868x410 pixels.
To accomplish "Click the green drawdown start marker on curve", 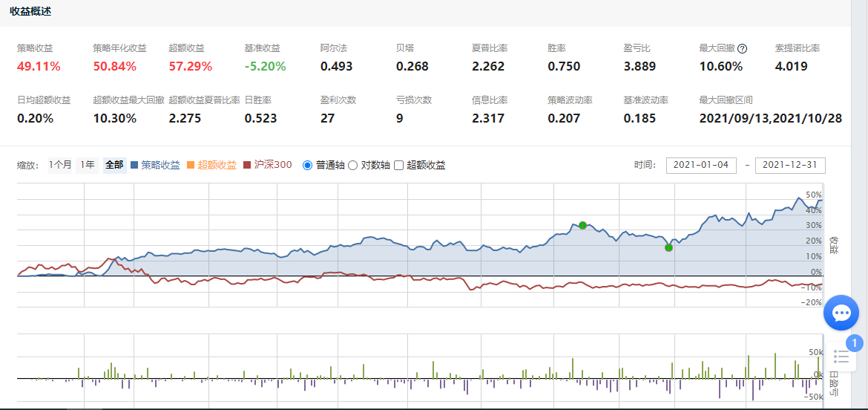I will pos(582,225).
